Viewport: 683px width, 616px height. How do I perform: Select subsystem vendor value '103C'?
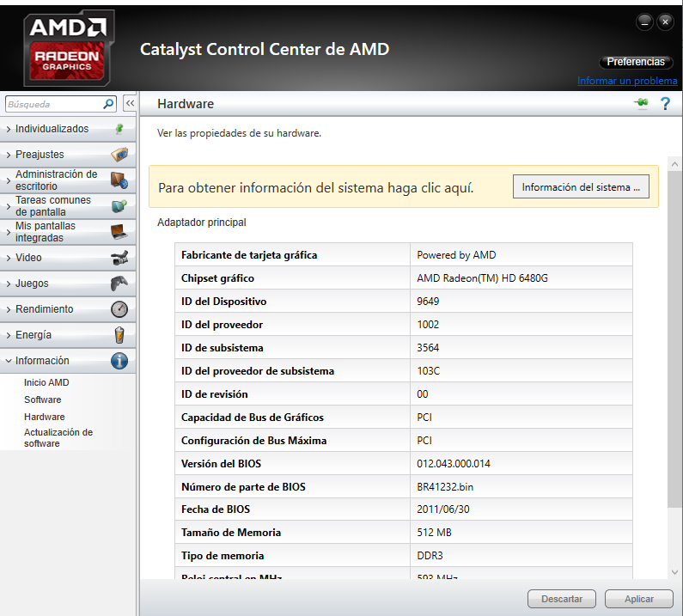click(428, 371)
